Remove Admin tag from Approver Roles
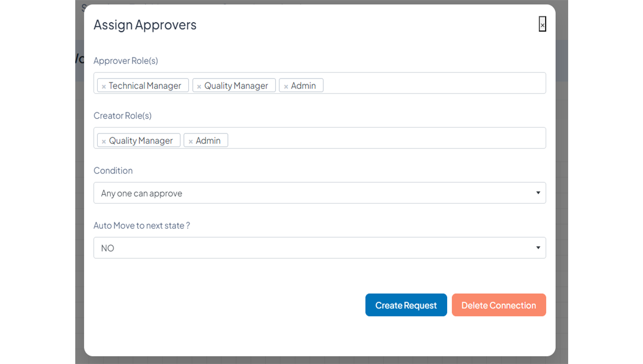Viewport: 643px width, 364px height. pos(286,87)
